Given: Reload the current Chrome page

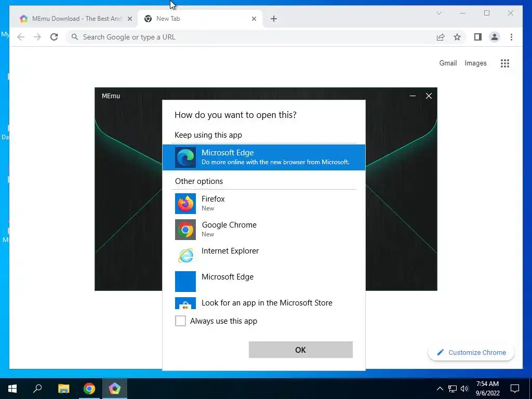Looking at the screenshot, I should point(54,37).
